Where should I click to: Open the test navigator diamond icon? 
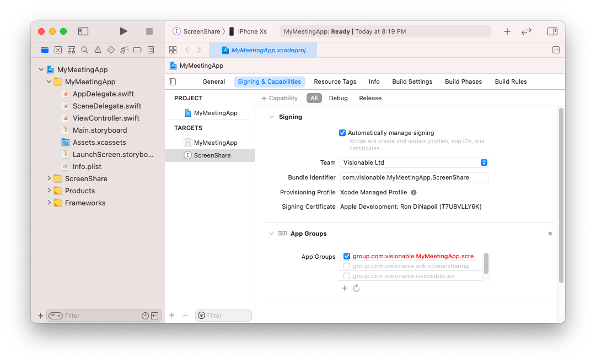(111, 50)
